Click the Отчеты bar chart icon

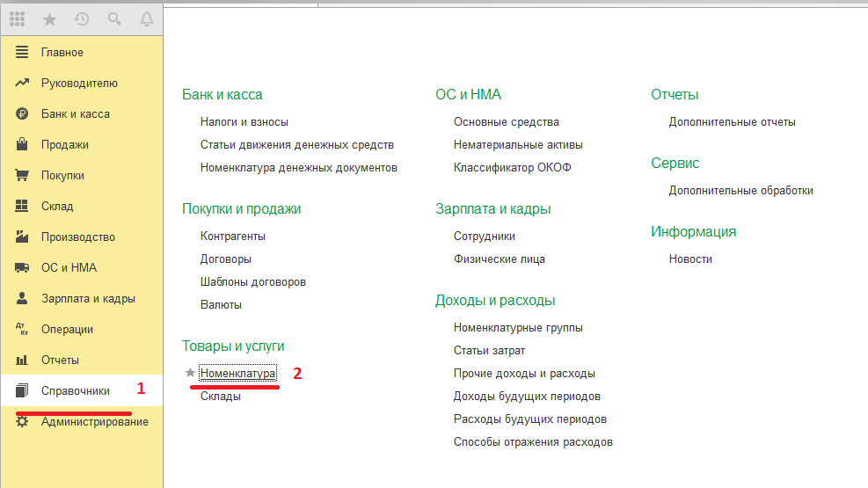[x=22, y=361]
